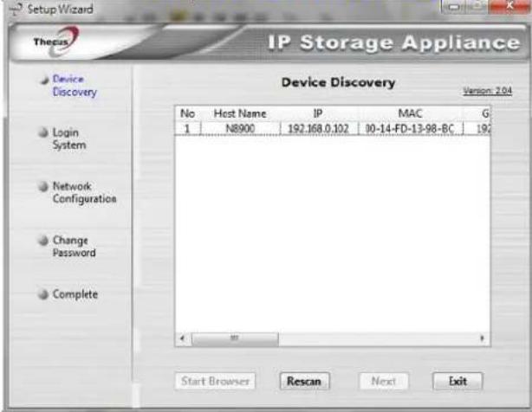Click the Host Name column header

tap(240, 113)
